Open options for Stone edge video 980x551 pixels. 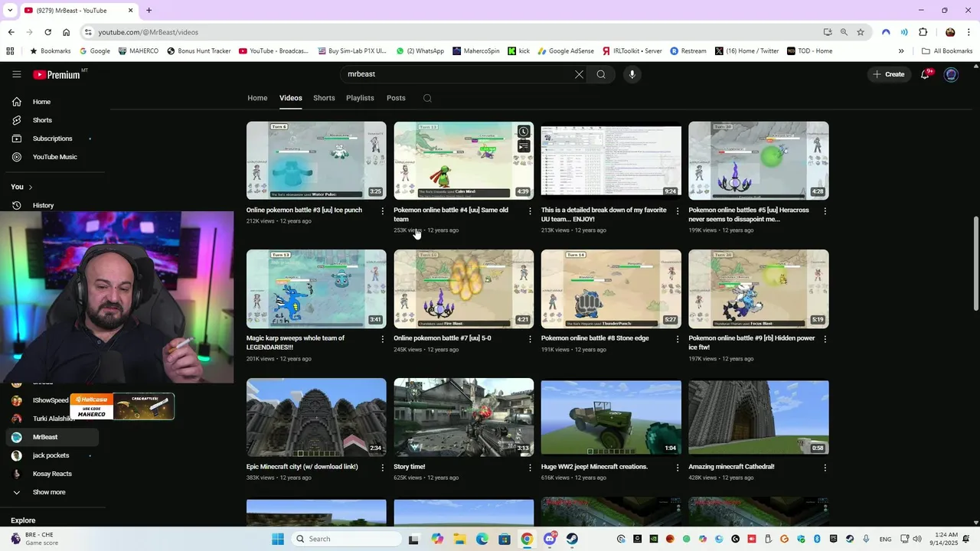(678, 339)
